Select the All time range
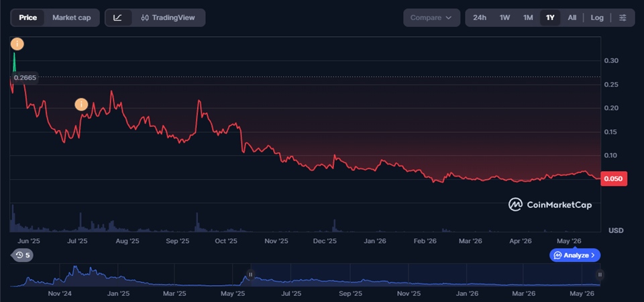The height and width of the screenshot is (302, 644). pos(572,17)
